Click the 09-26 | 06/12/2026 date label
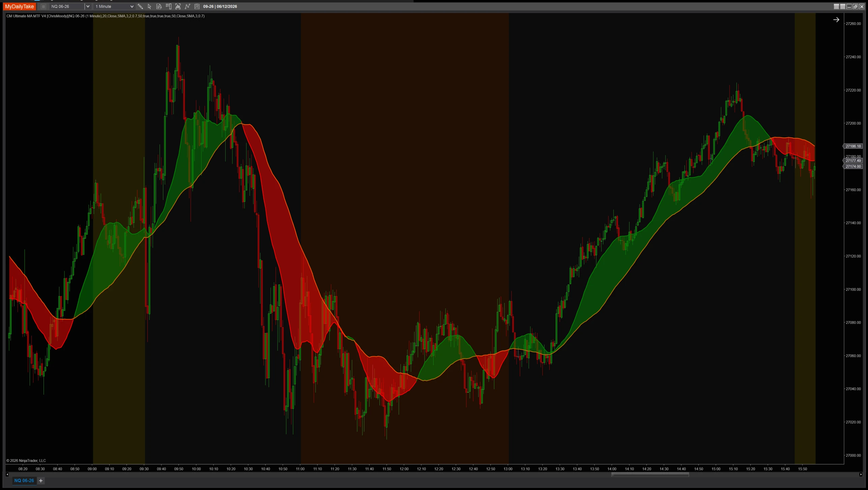 coord(220,6)
